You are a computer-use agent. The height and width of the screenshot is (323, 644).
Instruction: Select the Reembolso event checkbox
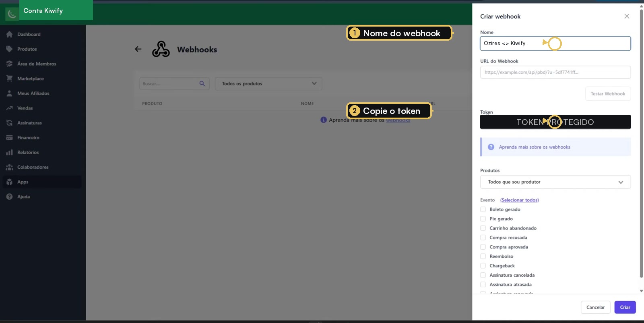tap(483, 256)
